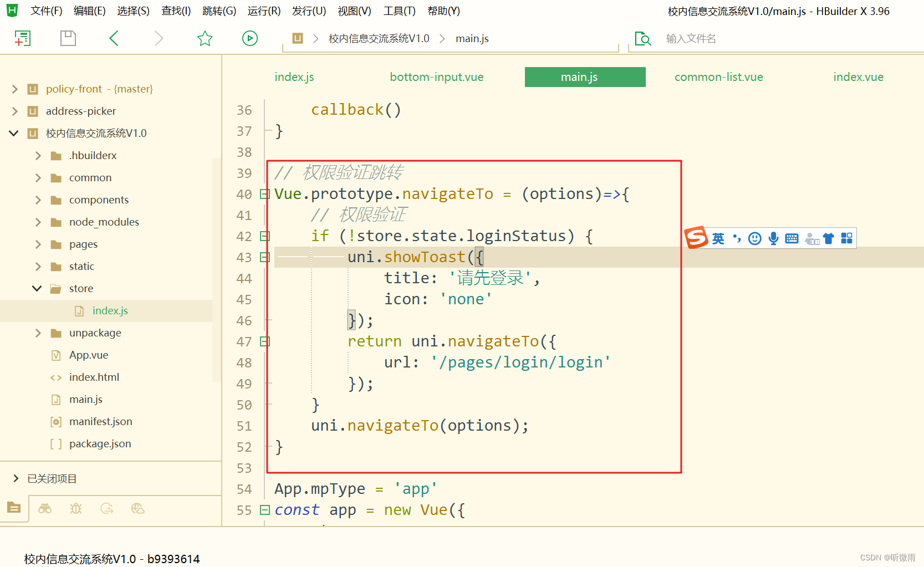Image resolution: width=924 pixels, height=567 pixels.
Task: Open project manager icon in bottom bar
Action: (x=14, y=508)
